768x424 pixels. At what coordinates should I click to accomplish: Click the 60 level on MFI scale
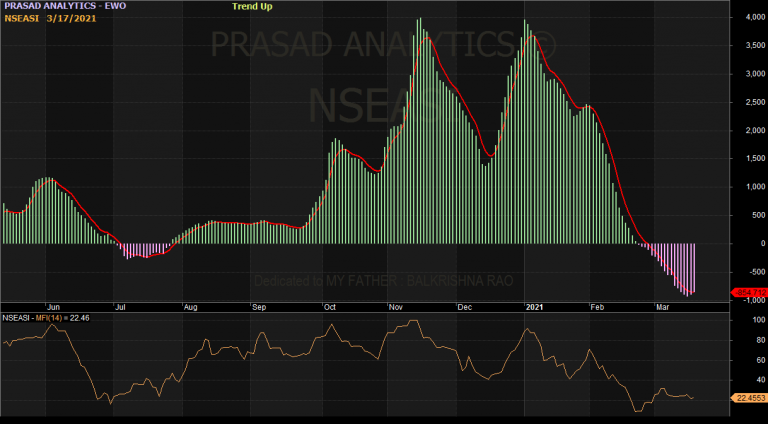[x=761, y=360]
